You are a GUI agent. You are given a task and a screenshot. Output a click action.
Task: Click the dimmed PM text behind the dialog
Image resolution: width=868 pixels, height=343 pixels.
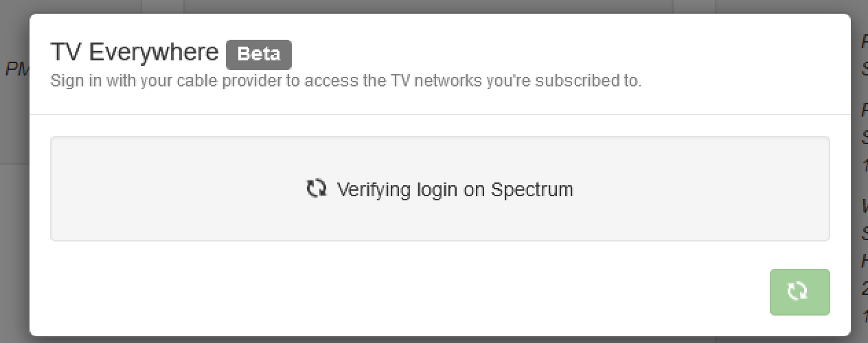click(15, 69)
